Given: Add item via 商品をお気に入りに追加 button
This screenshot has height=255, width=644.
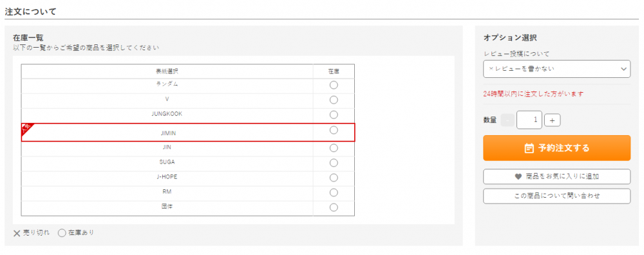Looking at the screenshot, I should tap(556, 176).
